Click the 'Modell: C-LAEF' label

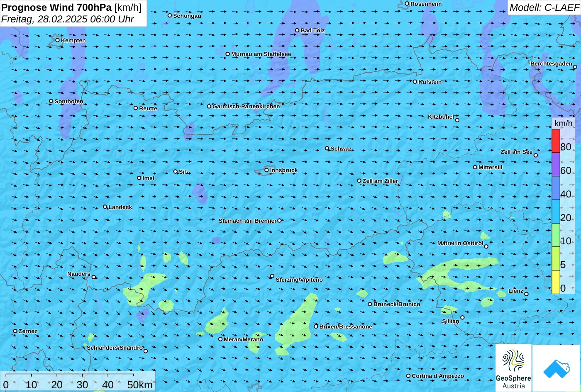(x=544, y=7)
